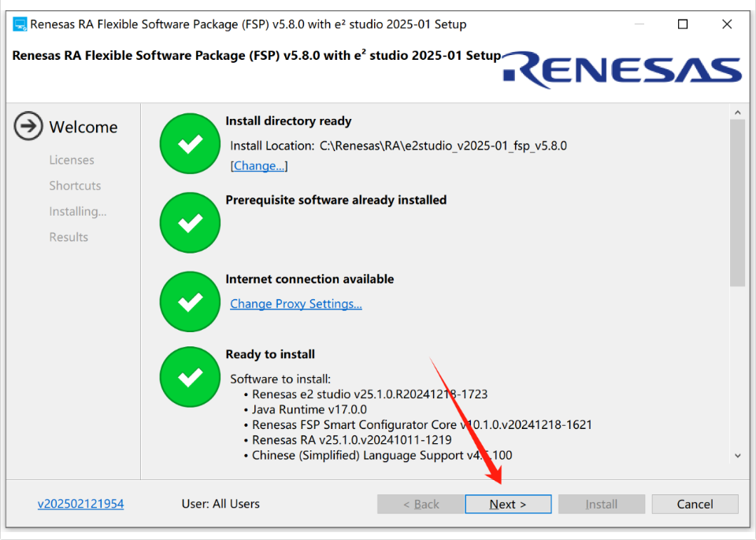Click the green check beside Install directory ready

(190, 144)
